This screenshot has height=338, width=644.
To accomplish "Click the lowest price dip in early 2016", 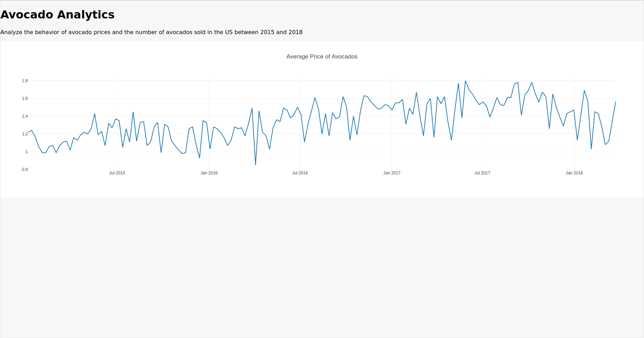I will click(x=256, y=165).
